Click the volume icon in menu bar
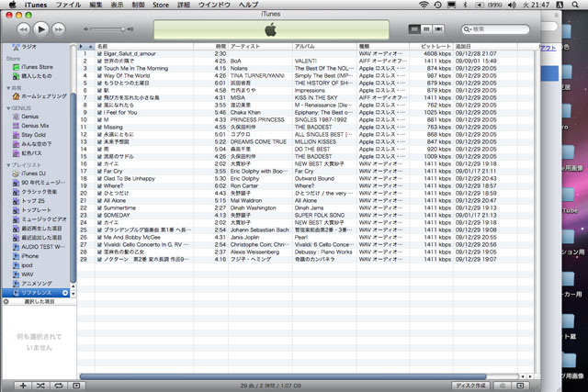The image size is (588, 392). [x=512, y=5]
